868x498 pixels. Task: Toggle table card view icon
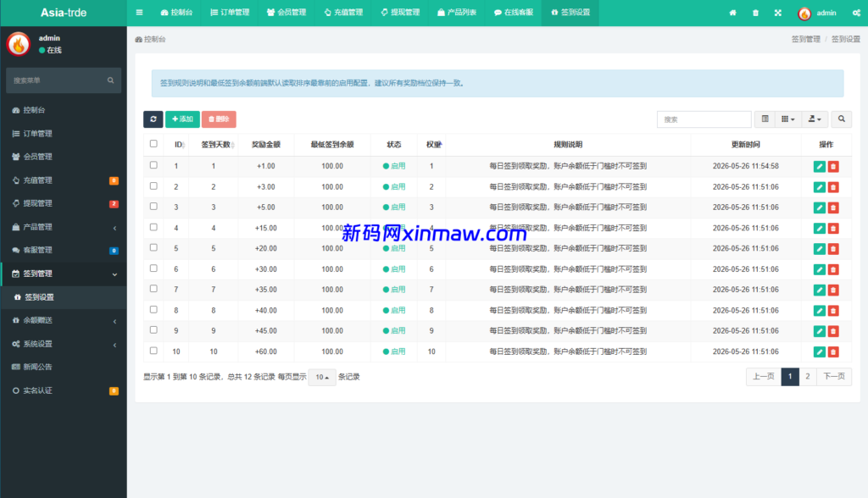coord(765,119)
